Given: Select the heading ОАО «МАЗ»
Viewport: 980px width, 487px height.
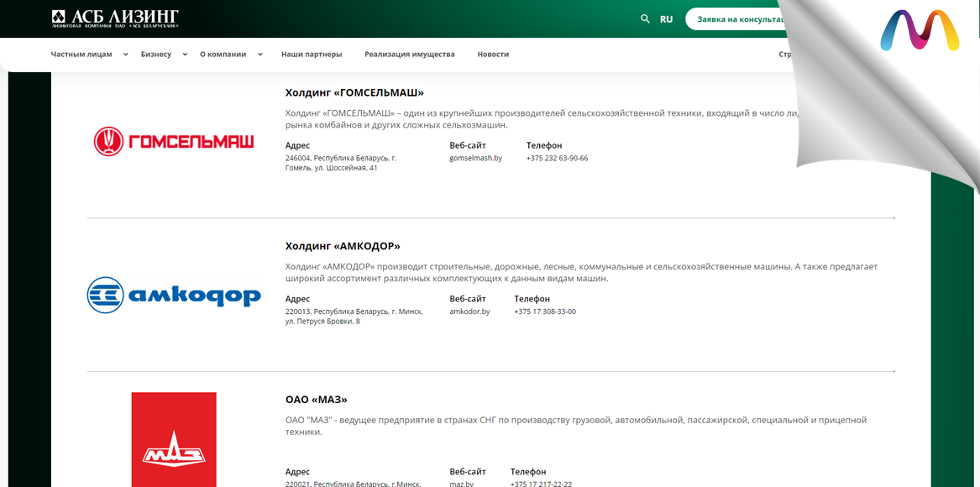Looking at the screenshot, I should [317, 400].
